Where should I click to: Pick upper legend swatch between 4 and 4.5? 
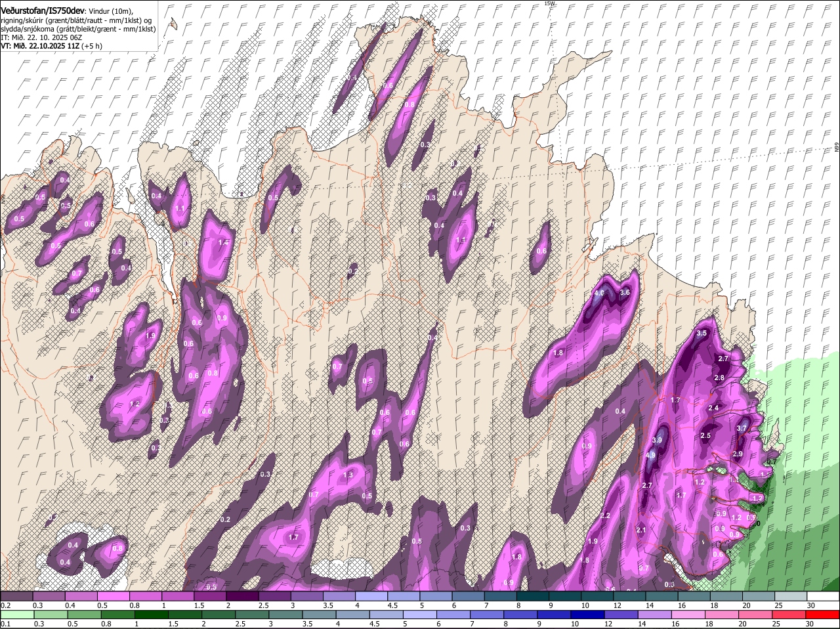[x=371, y=596]
